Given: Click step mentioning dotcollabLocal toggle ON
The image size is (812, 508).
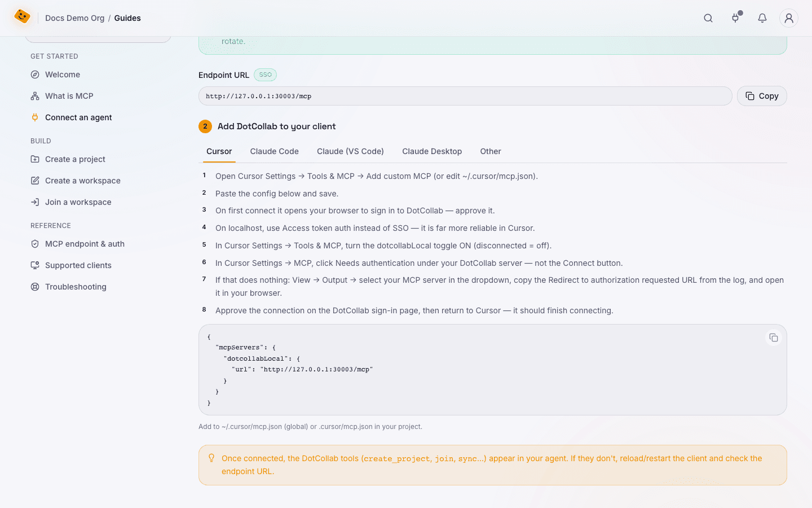Looking at the screenshot, I should pyautogui.click(x=383, y=246).
